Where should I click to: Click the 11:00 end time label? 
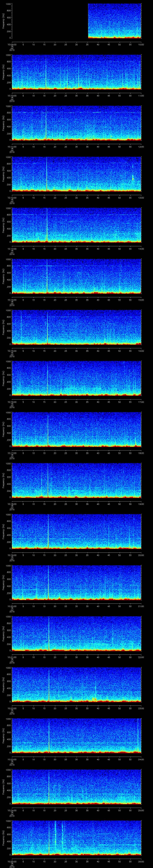point(141,96)
